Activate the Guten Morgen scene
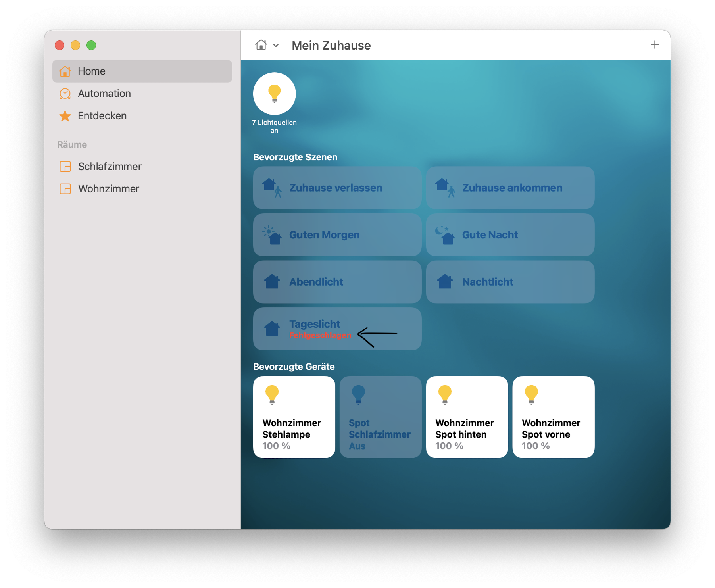715x588 pixels. (x=337, y=235)
